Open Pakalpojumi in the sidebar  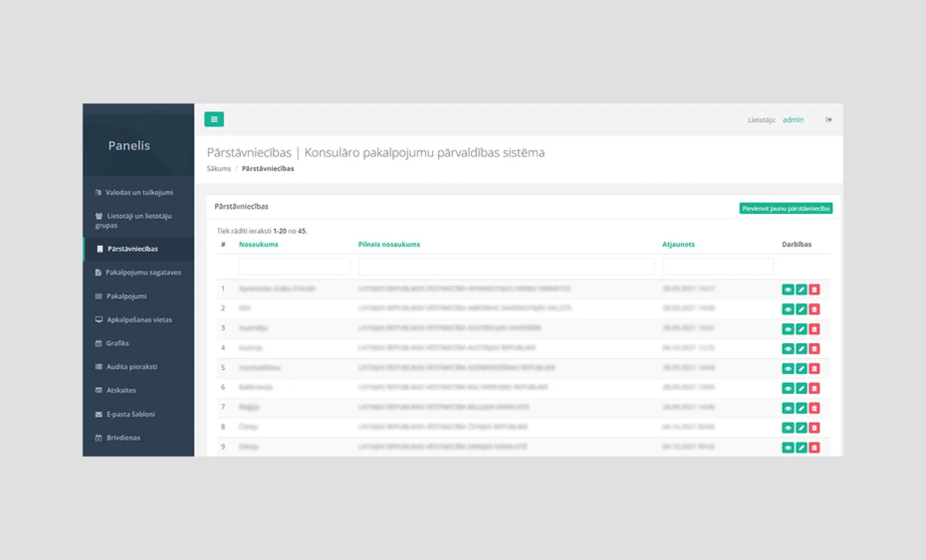138,296
